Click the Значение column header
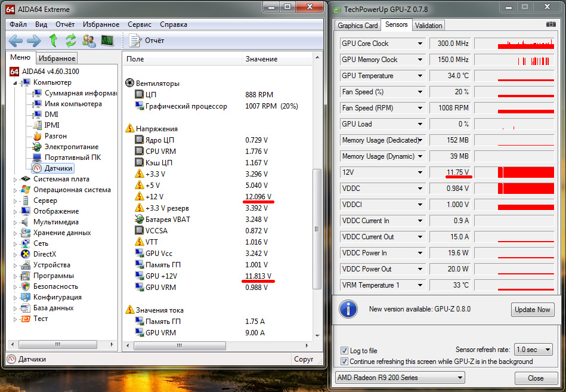This screenshot has height=392, width=566. click(x=277, y=59)
